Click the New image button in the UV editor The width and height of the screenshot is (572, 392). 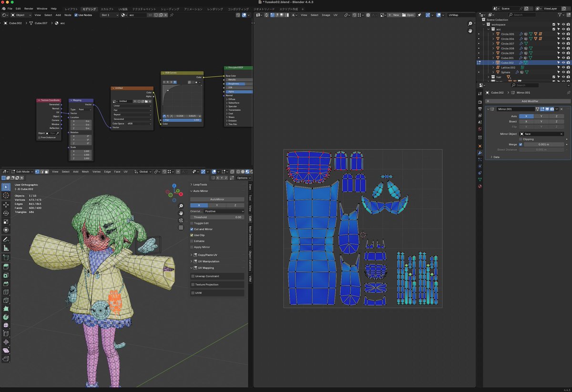point(393,15)
